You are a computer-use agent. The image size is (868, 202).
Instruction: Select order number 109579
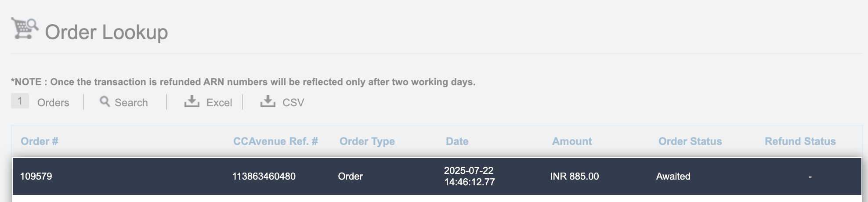click(36, 177)
